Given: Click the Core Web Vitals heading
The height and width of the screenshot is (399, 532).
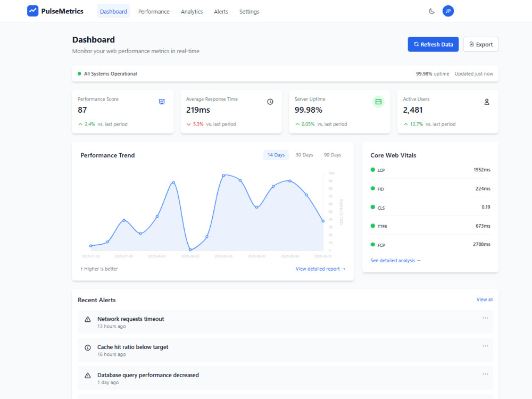Looking at the screenshot, I should coord(393,155).
